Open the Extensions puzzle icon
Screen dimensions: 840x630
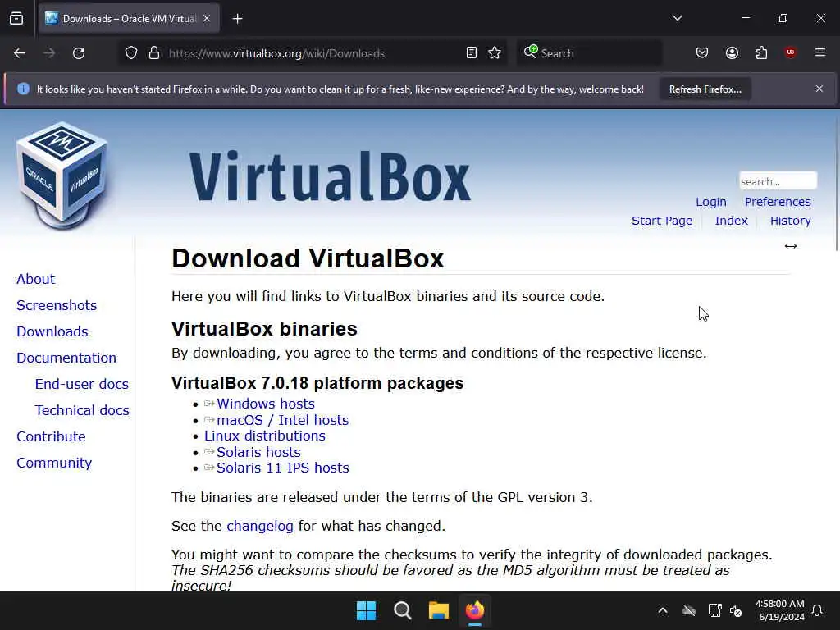[761, 53]
